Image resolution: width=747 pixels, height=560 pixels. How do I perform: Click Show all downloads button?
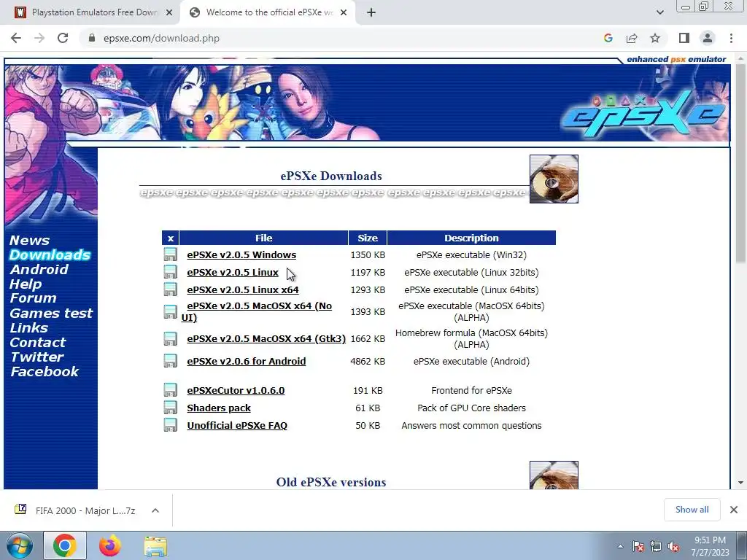[x=692, y=510]
